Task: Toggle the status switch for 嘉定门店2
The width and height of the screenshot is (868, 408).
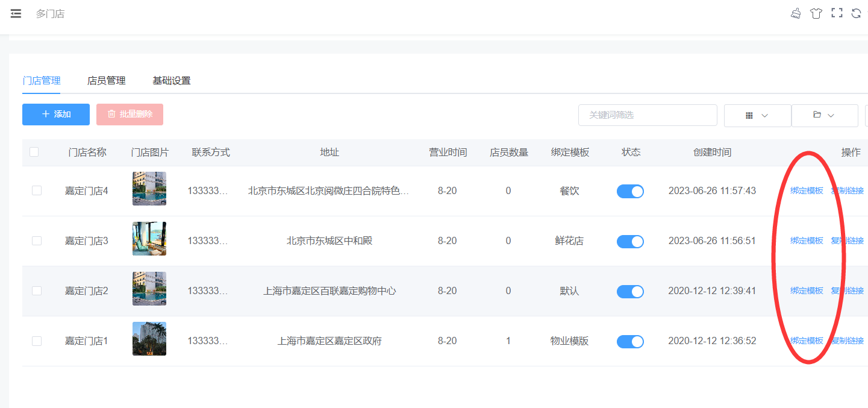Action: pyautogui.click(x=630, y=292)
